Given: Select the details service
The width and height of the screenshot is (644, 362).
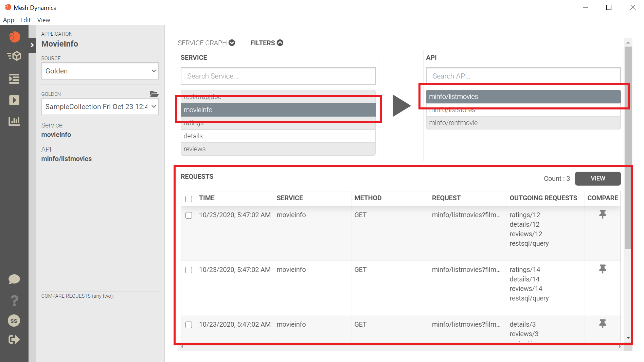Looking at the screenshot, I should (x=278, y=136).
